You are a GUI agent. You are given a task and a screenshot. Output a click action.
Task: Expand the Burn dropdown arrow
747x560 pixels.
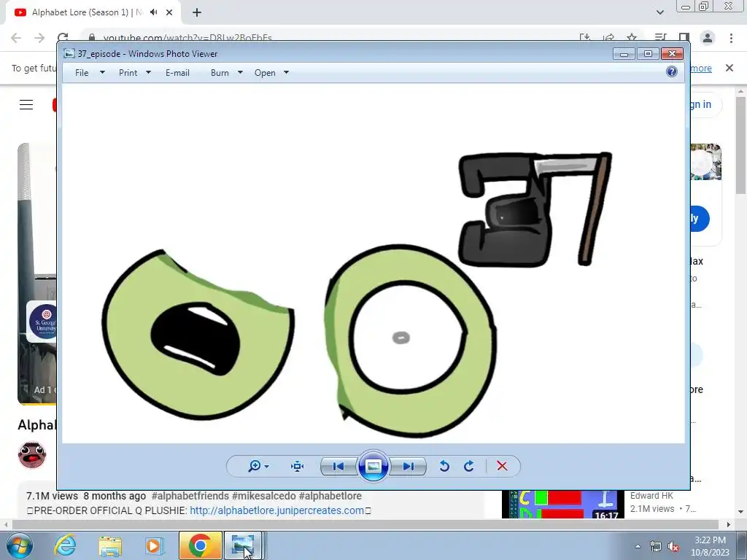click(x=240, y=72)
